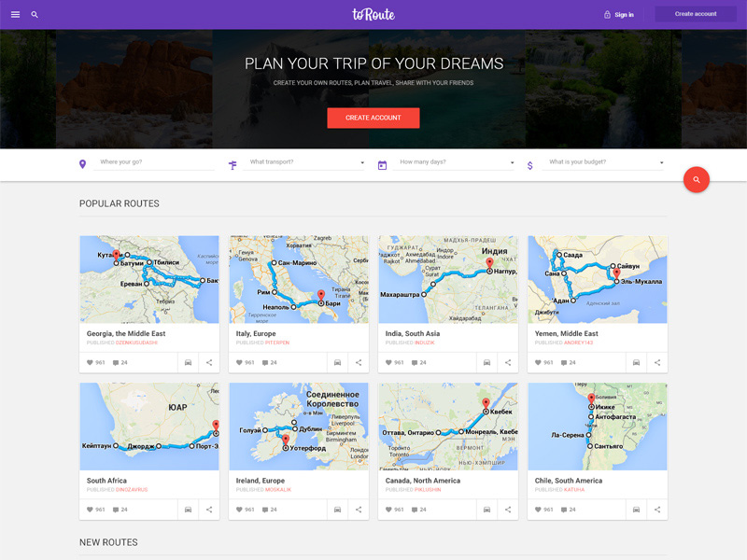Click car icon on Canada route card
The height and width of the screenshot is (560, 747).
point(486,510)
